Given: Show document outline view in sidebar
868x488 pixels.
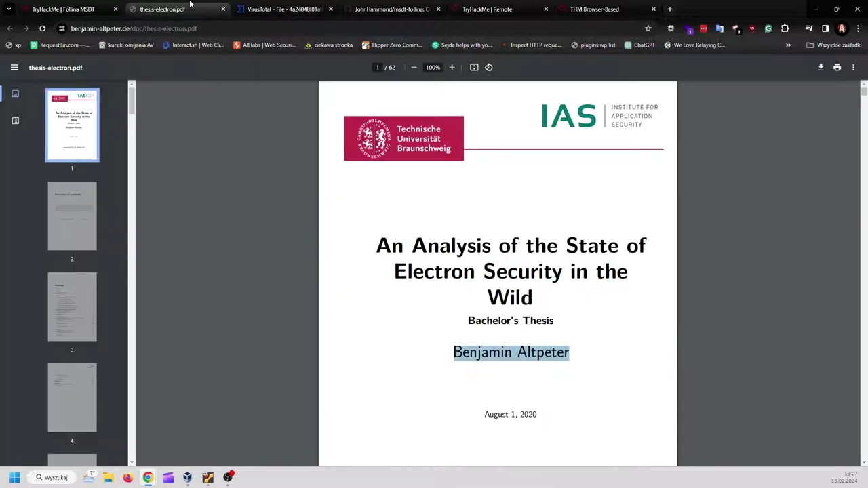Looking at the screenshot, I should click(15, 121).
